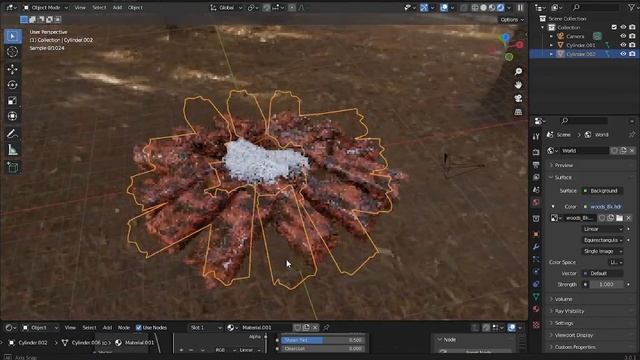Image resolution: width=640 pixels, height=360 pixels.
Task: Open the View Layer properties tab
Action: click(x=536, y=177)
